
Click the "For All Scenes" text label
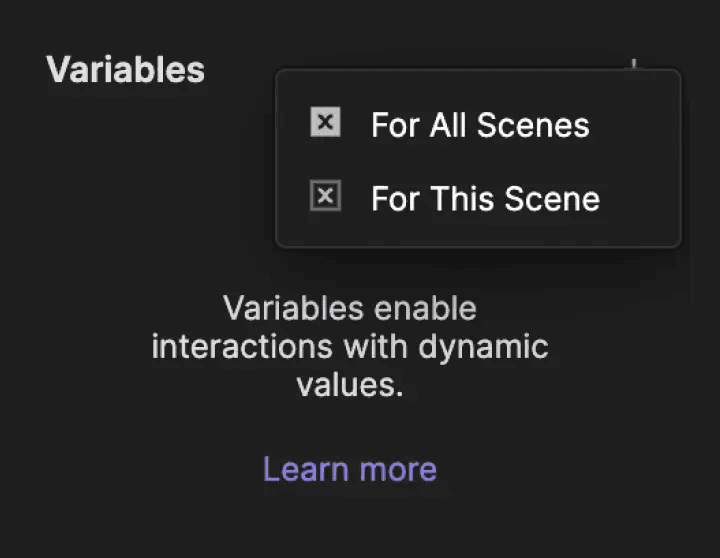click(x=480, y=125)
